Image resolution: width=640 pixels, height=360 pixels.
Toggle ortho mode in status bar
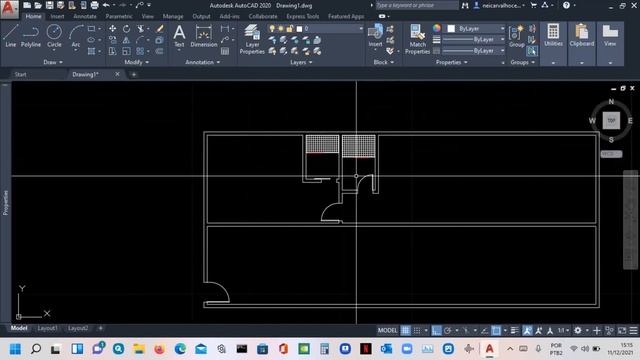[x=436, y=330]
